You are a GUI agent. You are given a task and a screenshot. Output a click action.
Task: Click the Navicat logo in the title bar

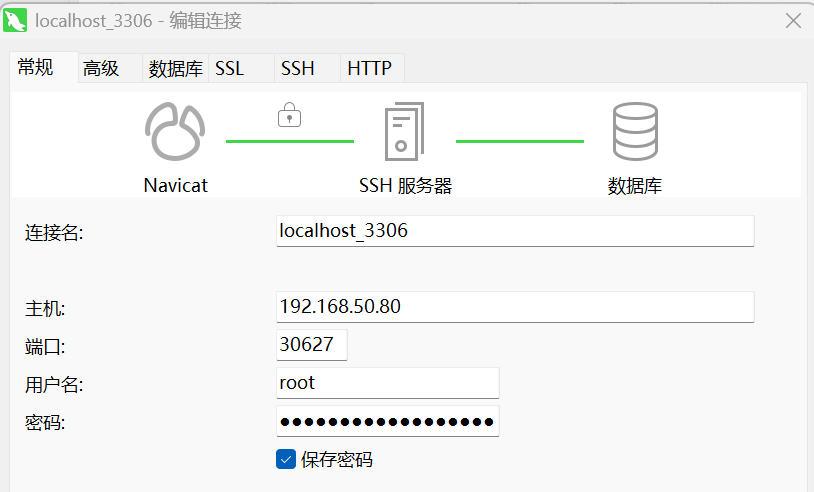point(16,20)
